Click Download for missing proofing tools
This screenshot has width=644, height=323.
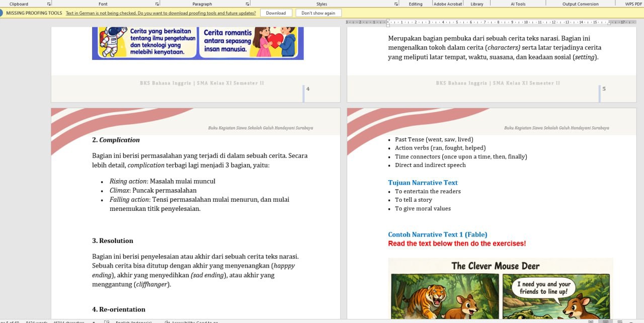pyautogui.click(x=276, y=13)
